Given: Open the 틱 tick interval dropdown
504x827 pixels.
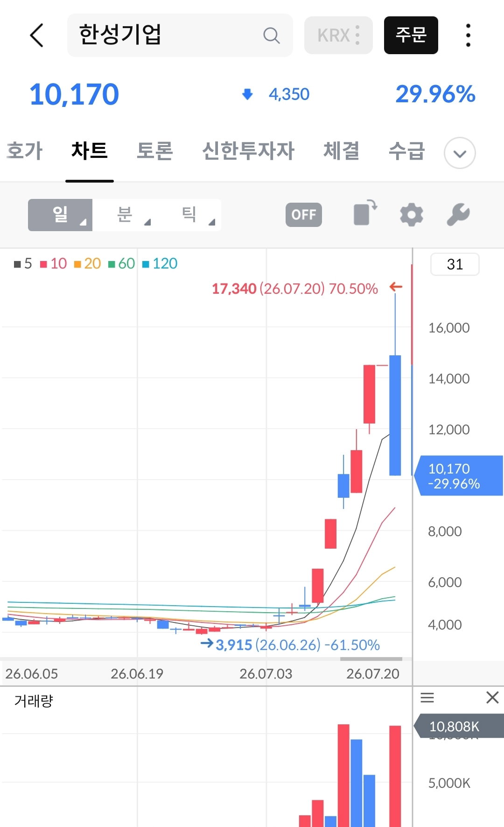Looking at the screenshot, I should [x=189, y=215].
